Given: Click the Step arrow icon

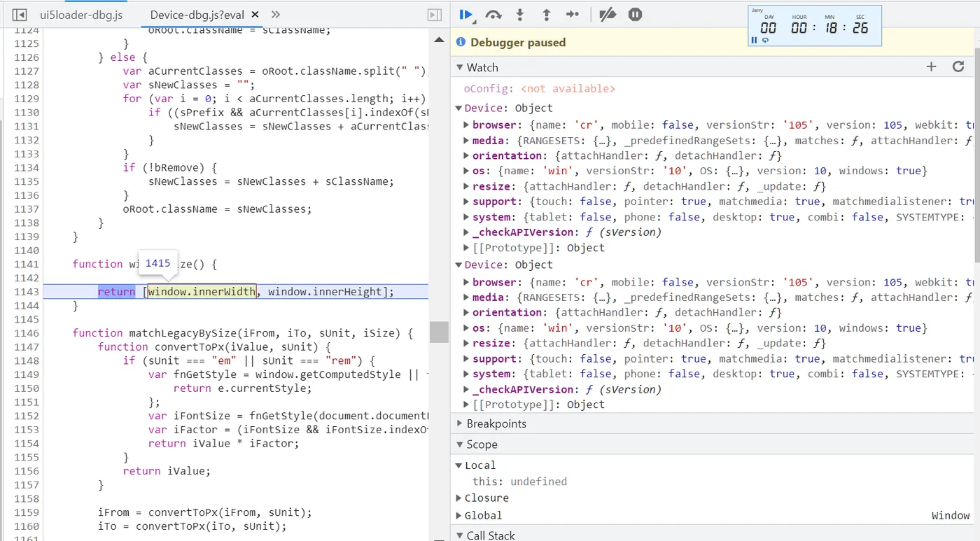Looking at the screenshot, I should (x=573, y=15).
